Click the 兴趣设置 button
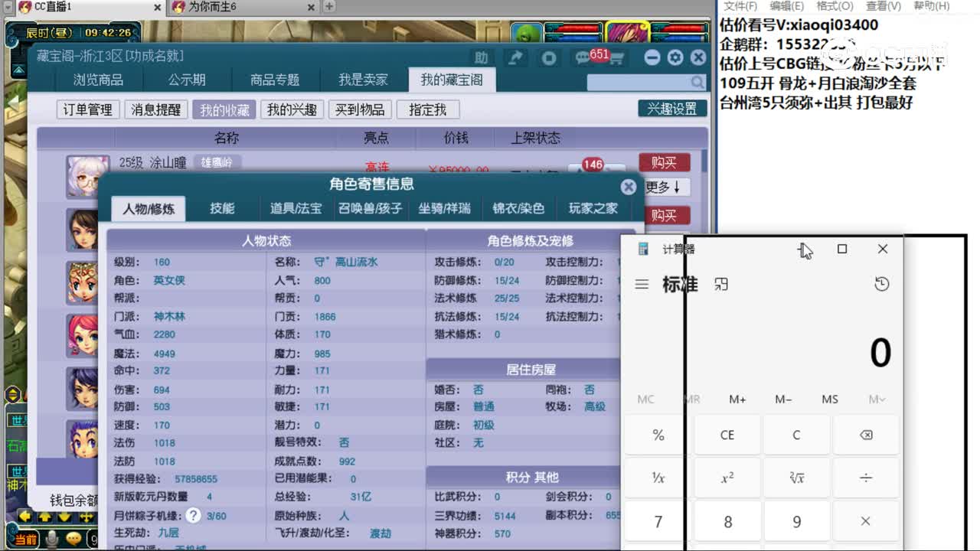980x551 pixels. click(674, 108)
